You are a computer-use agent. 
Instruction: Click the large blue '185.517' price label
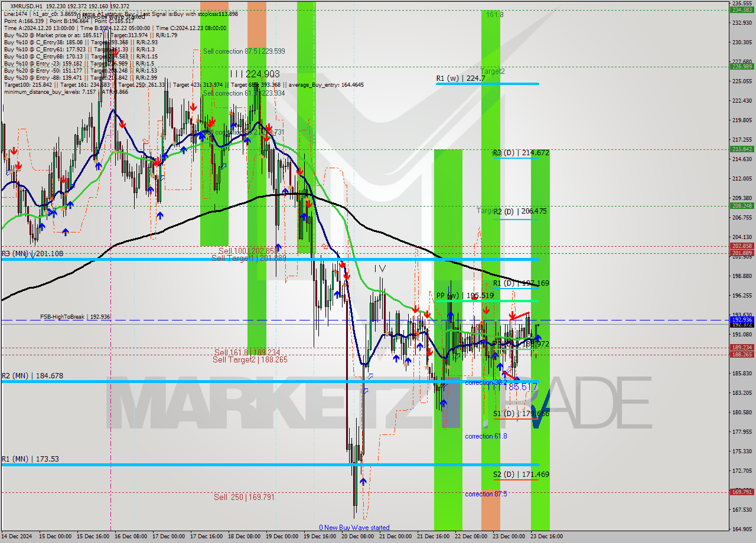point(520,387)
